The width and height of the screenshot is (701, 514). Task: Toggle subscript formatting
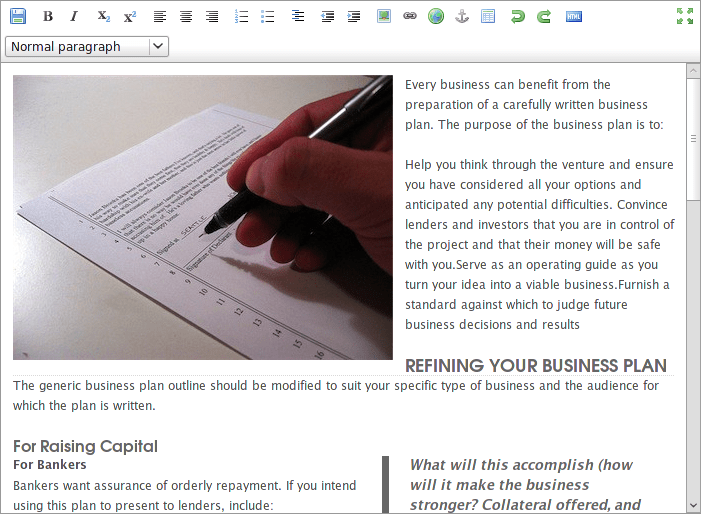[104, 17]
